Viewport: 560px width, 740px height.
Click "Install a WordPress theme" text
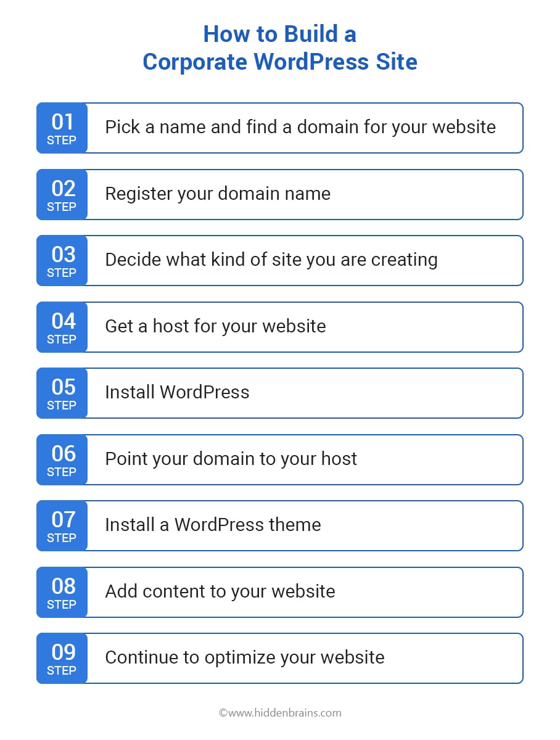tap(213, 525)
